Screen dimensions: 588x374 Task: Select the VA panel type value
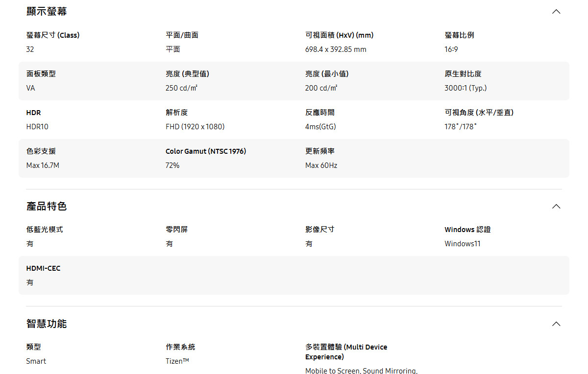[30, 88]
